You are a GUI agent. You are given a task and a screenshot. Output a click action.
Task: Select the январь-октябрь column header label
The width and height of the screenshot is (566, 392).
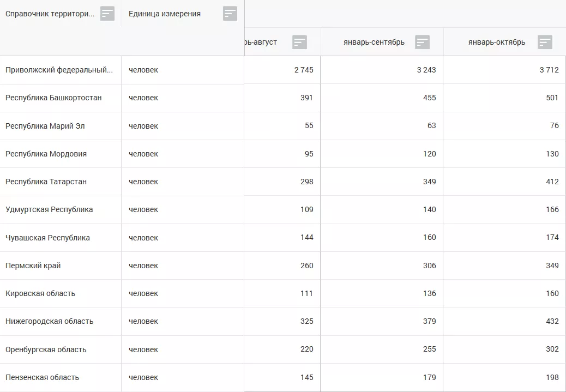click(496, 43)
